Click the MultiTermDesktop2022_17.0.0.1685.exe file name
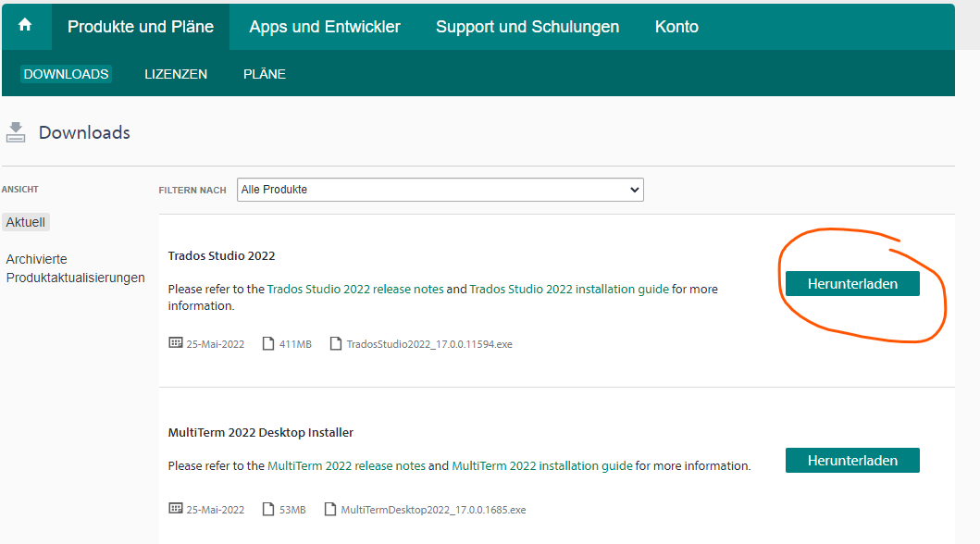Viewport: 980px width, 544px height. pyautogui.click(x=433, y=510)
